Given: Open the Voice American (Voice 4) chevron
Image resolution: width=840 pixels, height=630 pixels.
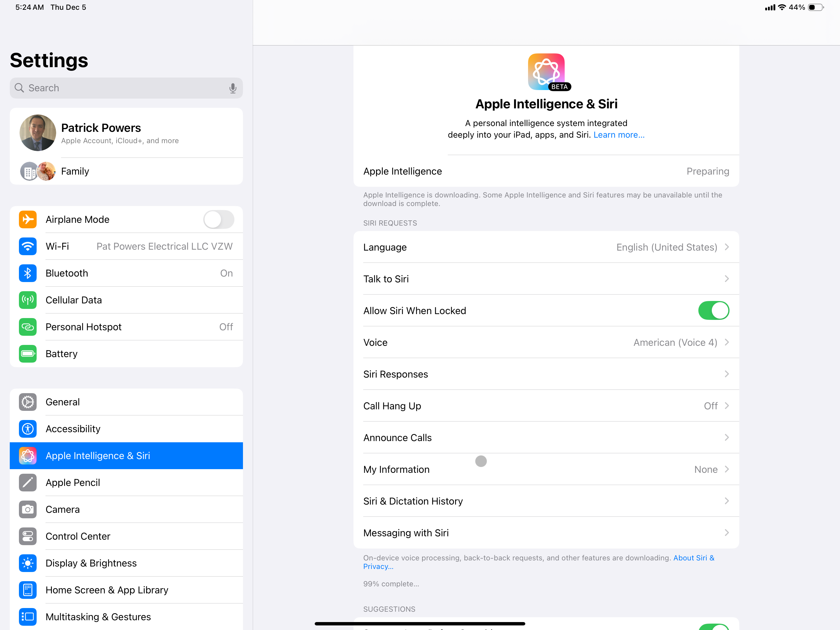Looking at the screenshot, I should point(726,342).
